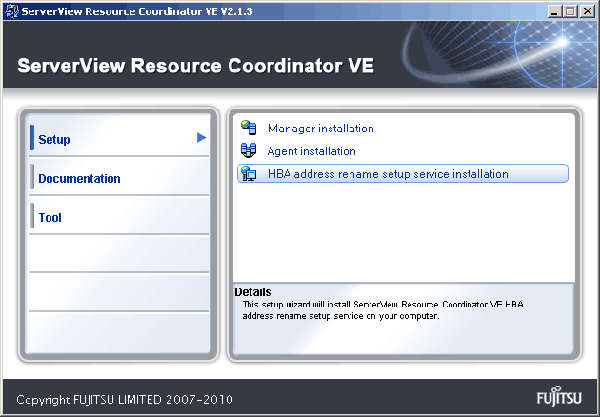Click the 'This setup wizard will install' description

(x=383, y=310)
